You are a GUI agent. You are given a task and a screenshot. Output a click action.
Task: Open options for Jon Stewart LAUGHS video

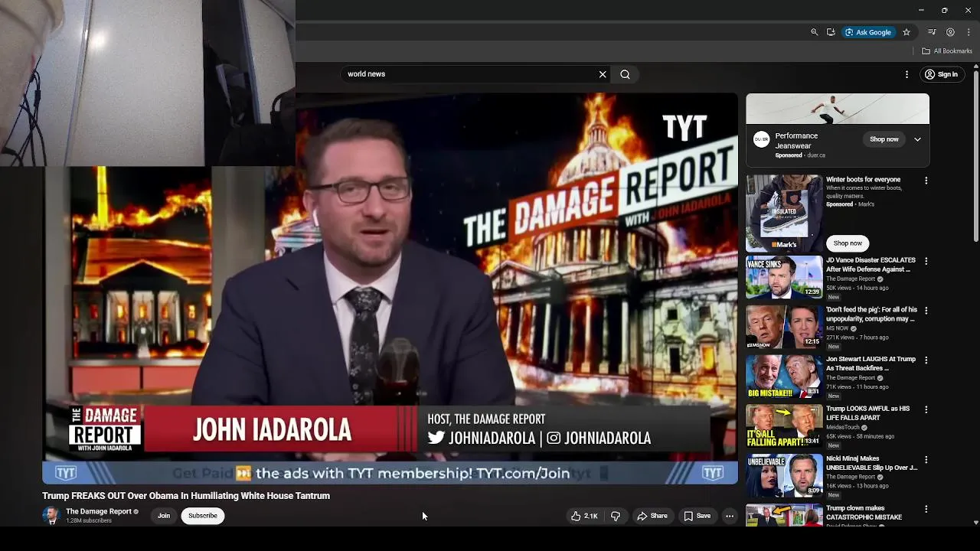pyautogui.click(x=926, y=360)
